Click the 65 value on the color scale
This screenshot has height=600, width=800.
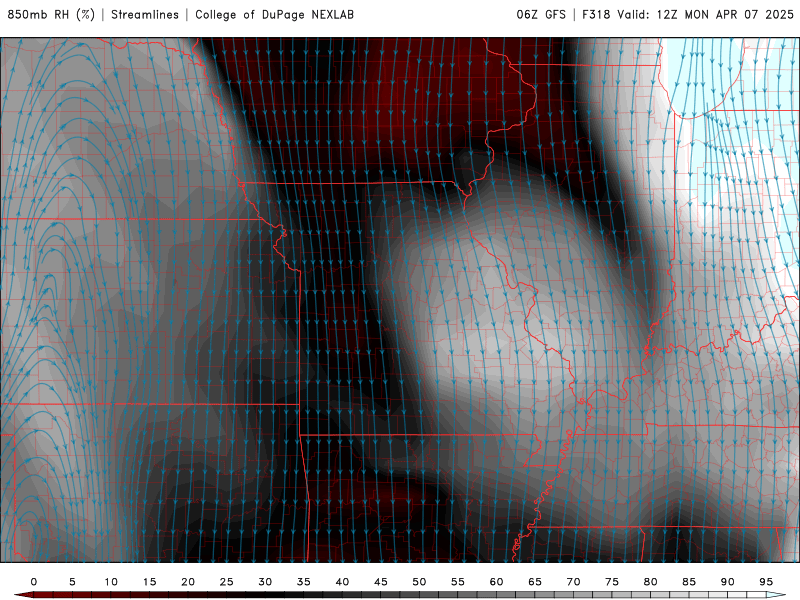(x=535, y=582)
